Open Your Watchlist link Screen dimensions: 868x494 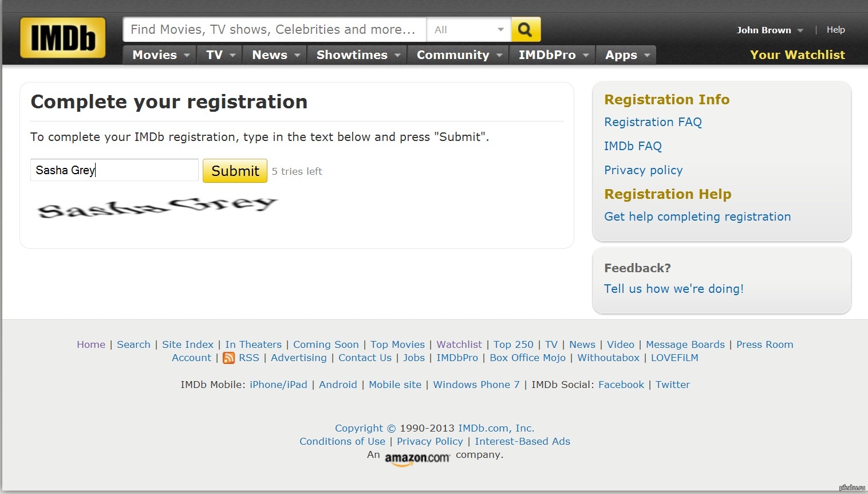(x=797, y=55)
